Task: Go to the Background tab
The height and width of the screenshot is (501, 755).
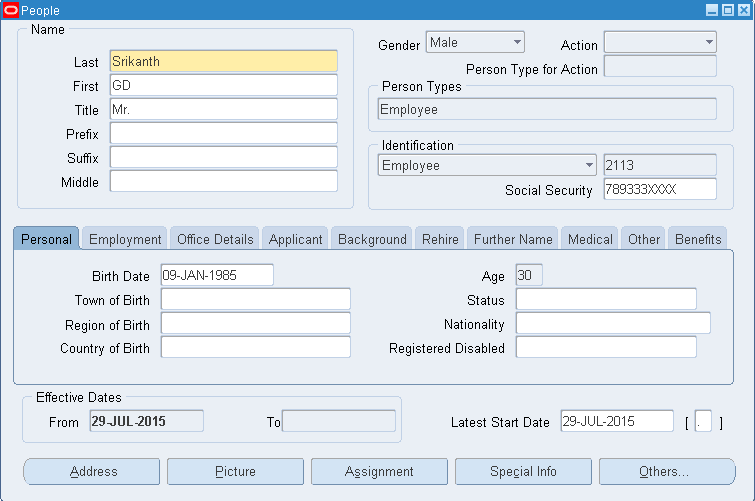Action: pyautogui.click(x=372, y=240)
